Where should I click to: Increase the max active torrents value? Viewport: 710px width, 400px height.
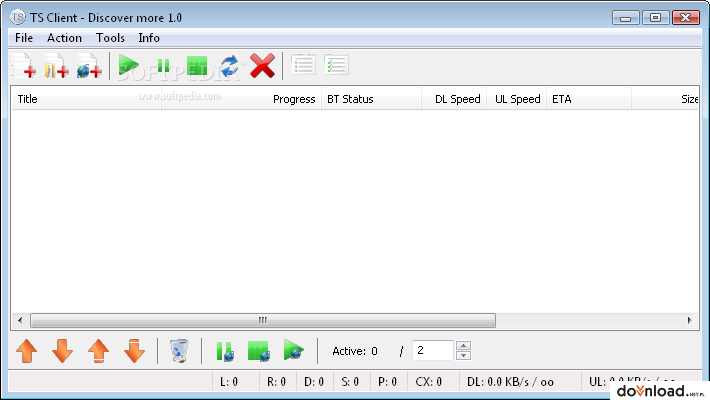coord(463,346)
